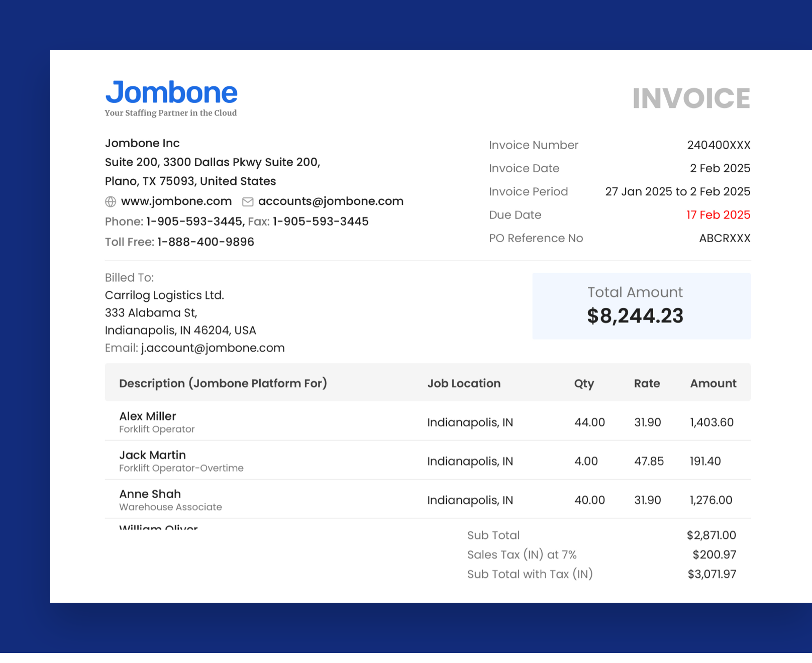Click the red due date 17 Feb 2025
The image size is (812, 663).
(x=718, y=215)
